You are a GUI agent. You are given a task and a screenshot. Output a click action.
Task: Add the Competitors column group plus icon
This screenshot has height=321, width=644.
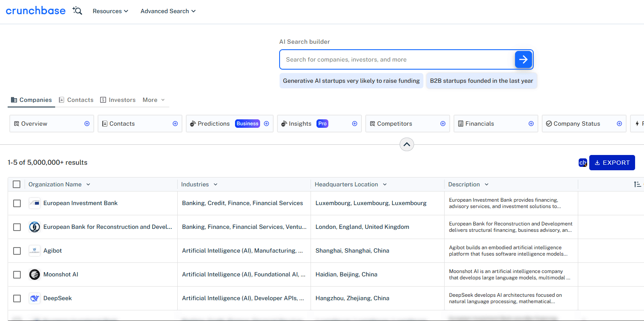pos(443,124)
